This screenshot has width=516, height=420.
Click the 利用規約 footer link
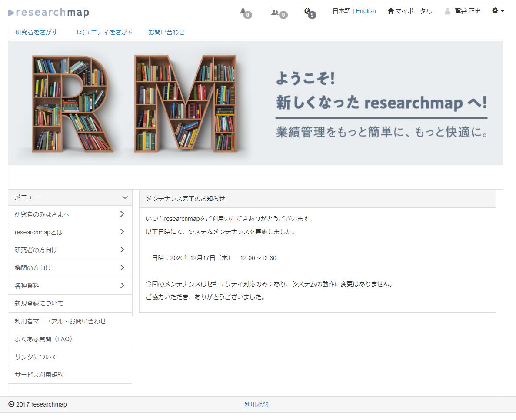pyautogui.click(x=256, y=404)
